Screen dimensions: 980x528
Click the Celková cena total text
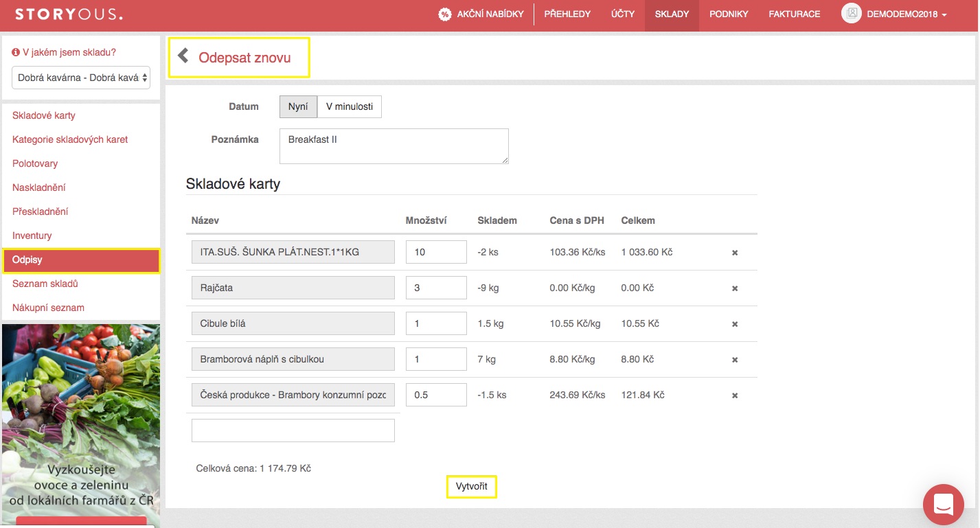point(253,468)
